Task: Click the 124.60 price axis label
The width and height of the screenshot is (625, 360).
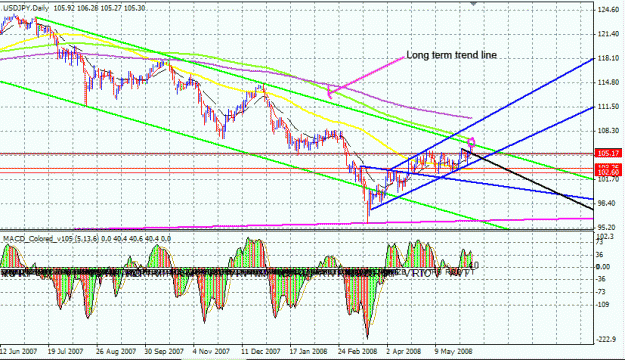Action: tap(609, 10)
